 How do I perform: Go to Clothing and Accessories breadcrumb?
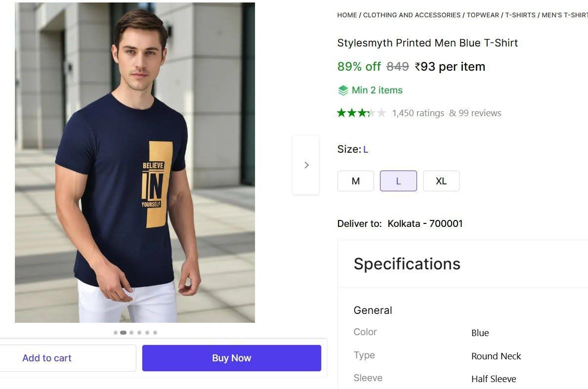click(x=412, y=15)
